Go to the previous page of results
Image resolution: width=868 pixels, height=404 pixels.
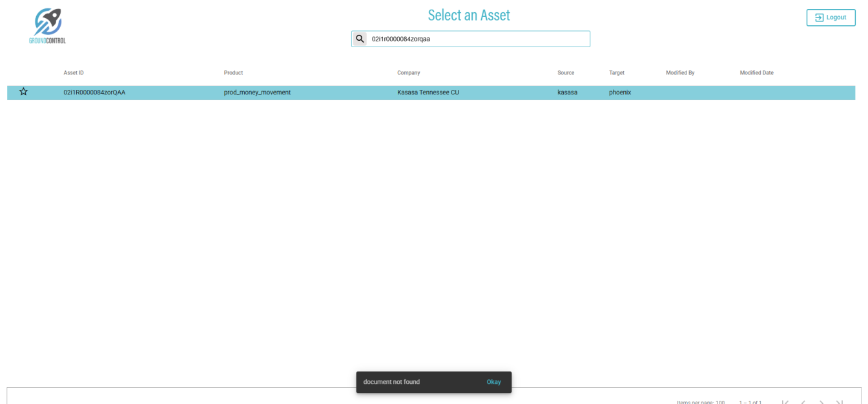tap(803, 402)
